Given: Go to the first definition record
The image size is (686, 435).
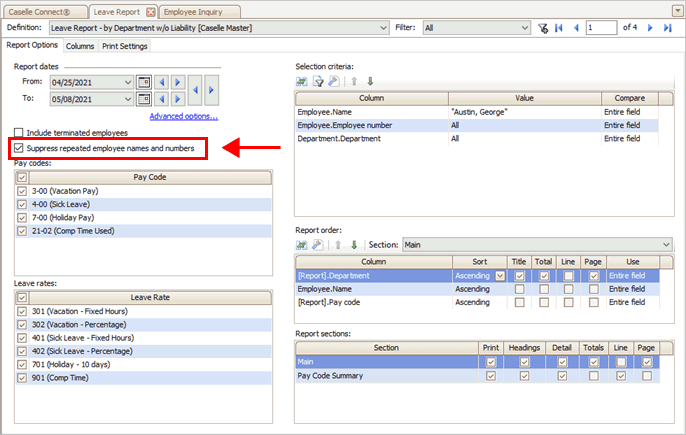Looking at the screenshot, I should (x=559, y=29).
